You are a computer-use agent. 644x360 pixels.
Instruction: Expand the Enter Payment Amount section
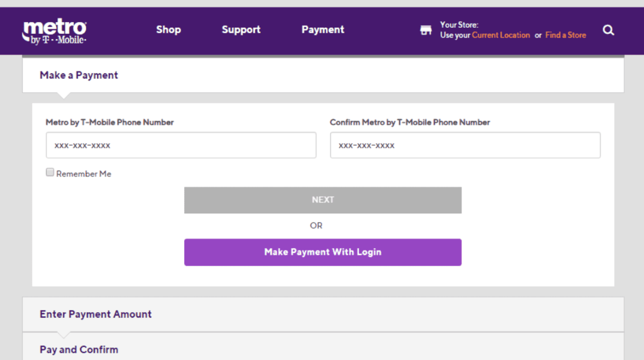(x=96, y=314)
